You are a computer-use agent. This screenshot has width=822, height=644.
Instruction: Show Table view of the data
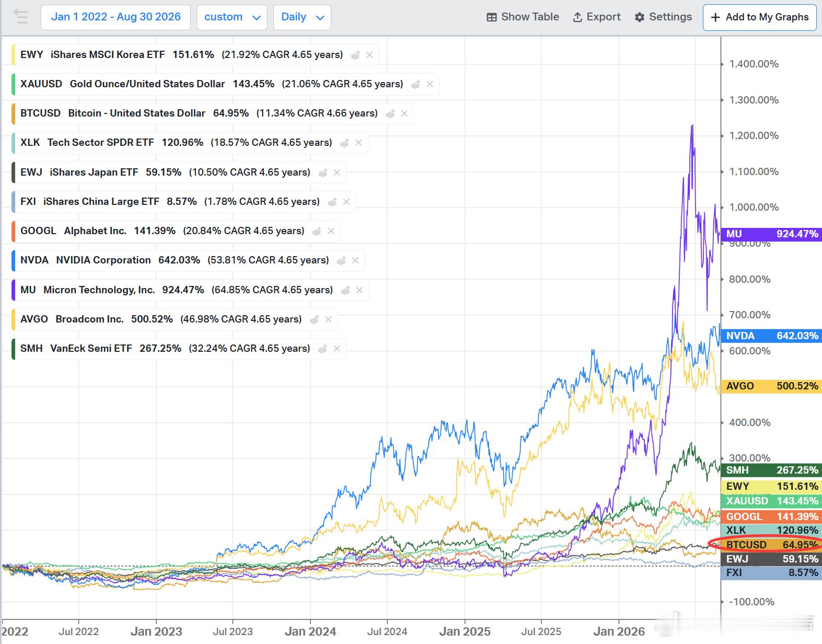click(x=523, y=17)
